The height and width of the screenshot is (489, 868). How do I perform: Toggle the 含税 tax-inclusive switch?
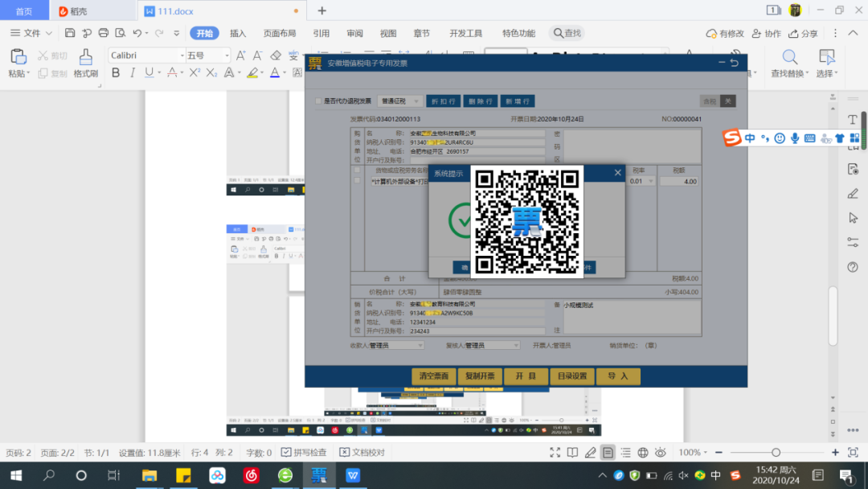[718, 101]
